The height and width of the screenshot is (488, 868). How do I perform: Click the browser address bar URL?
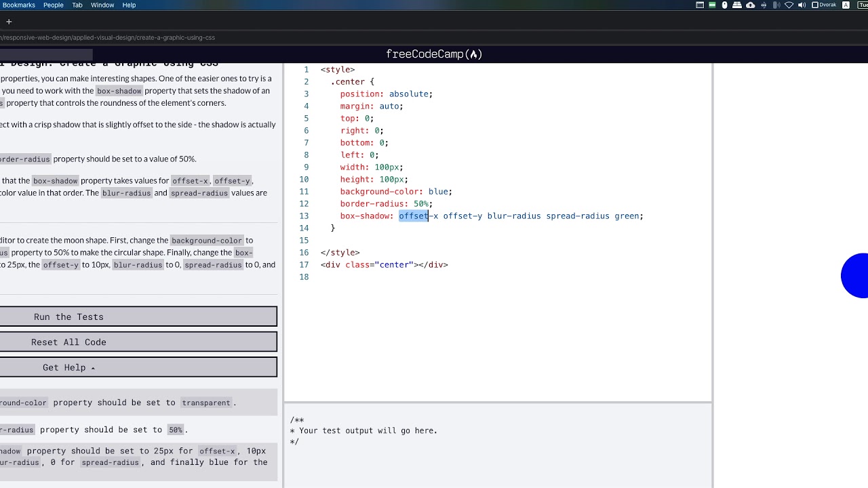(108, 37)
